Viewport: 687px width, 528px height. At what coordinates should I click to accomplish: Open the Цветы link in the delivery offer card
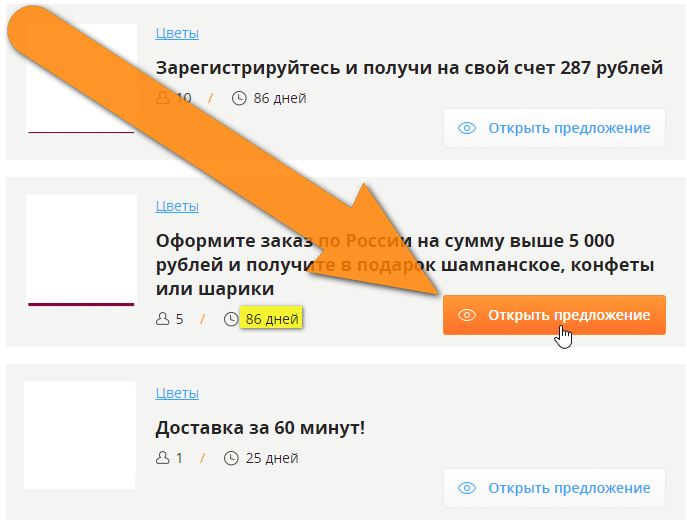pyautogui.click(x=177, y=393)
